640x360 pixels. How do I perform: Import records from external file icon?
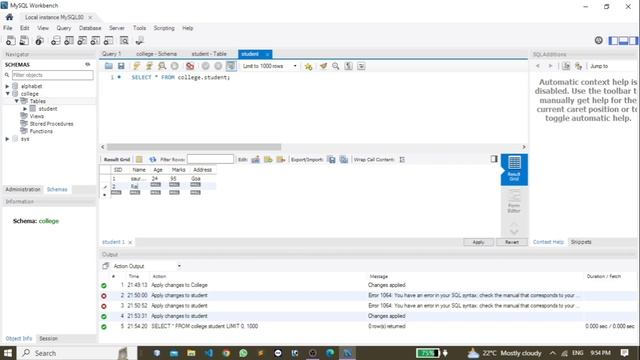(344, 159)
